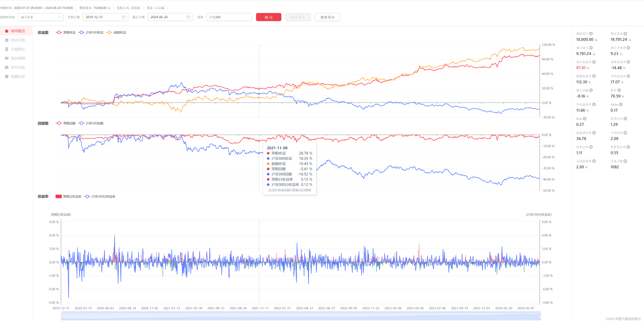Viewport: 644px width, 322px height.
Task: Open calendar icon in 截止日期 field
Action: point(188,17)
